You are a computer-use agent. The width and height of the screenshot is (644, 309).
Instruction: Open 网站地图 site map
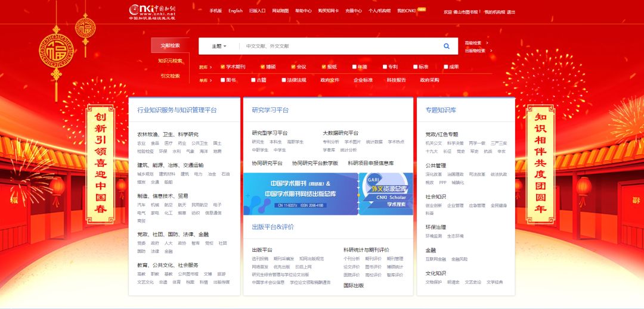(x=280, y=11)
